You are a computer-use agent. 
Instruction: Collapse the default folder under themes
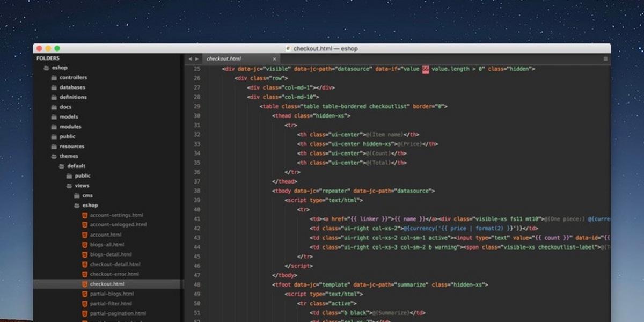pyautogui.click(x=61, y=166)
